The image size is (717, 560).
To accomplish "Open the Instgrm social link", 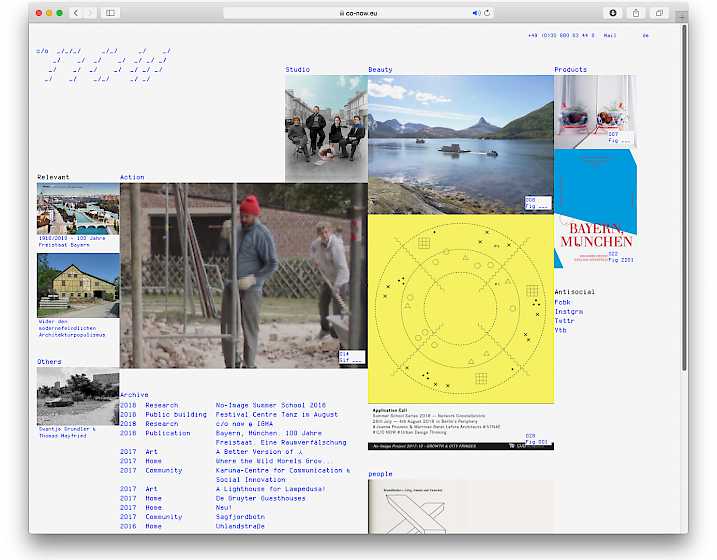I will 568,311.
